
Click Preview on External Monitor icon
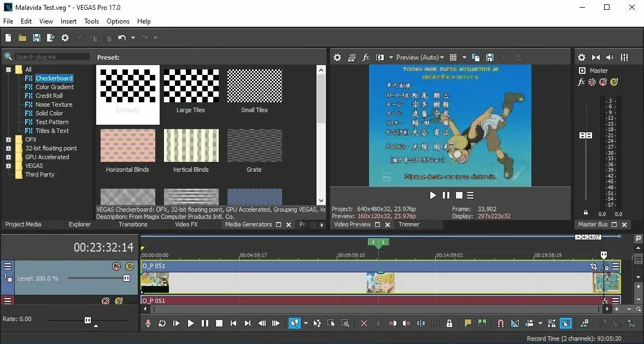point(352,57)
